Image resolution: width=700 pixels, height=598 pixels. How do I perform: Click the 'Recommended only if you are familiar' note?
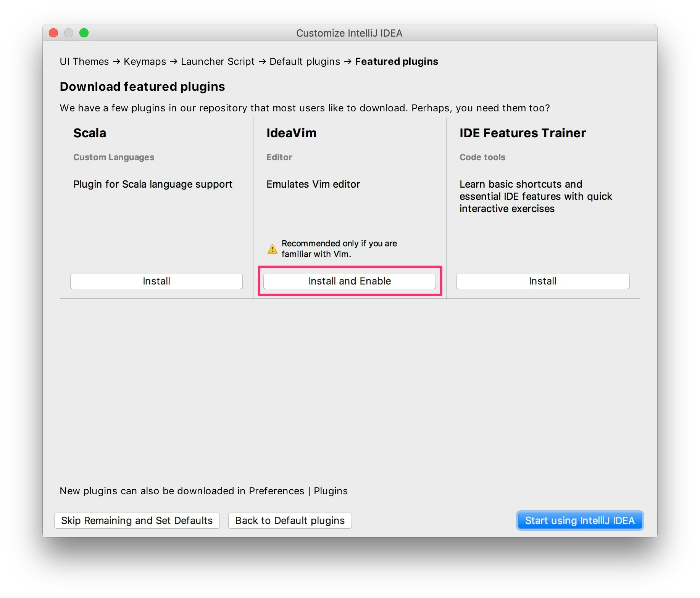tap(339, 249)
